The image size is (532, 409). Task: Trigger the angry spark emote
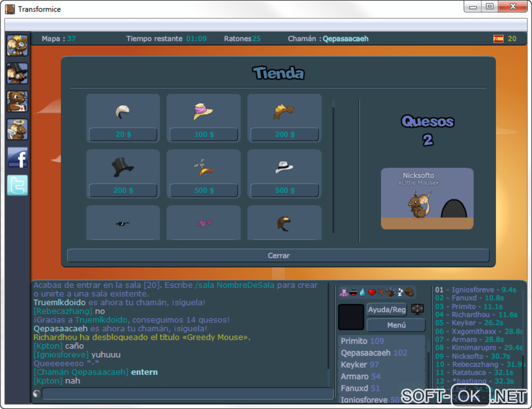point(381,292)
